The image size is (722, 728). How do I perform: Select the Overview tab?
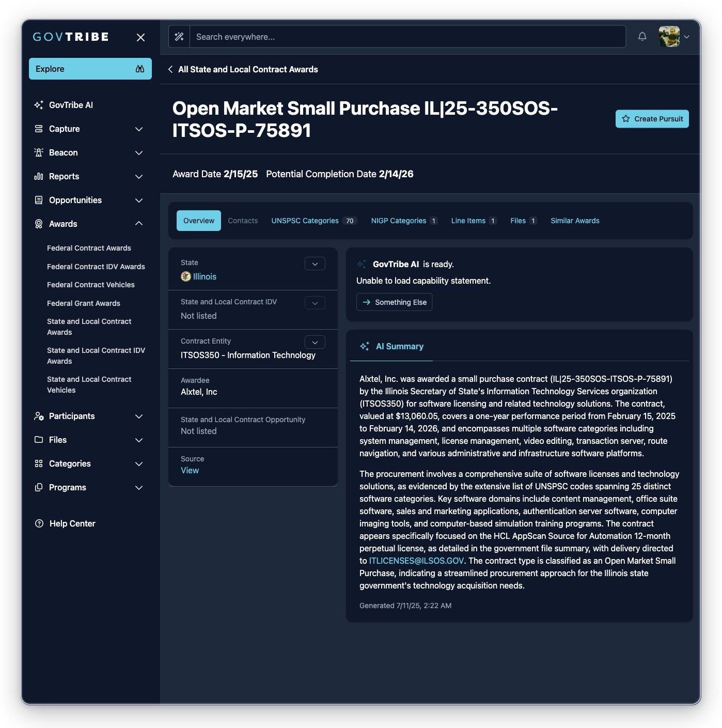click(x=199, y=221)
